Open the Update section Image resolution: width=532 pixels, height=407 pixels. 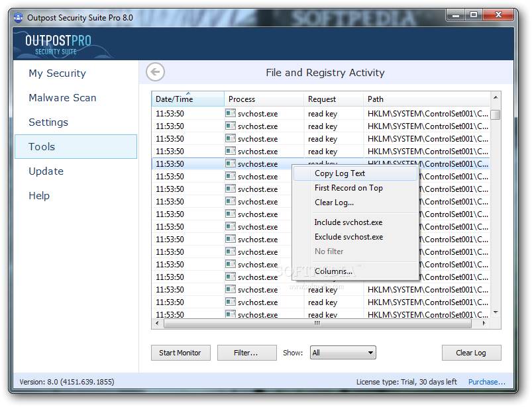pos(46,171)
